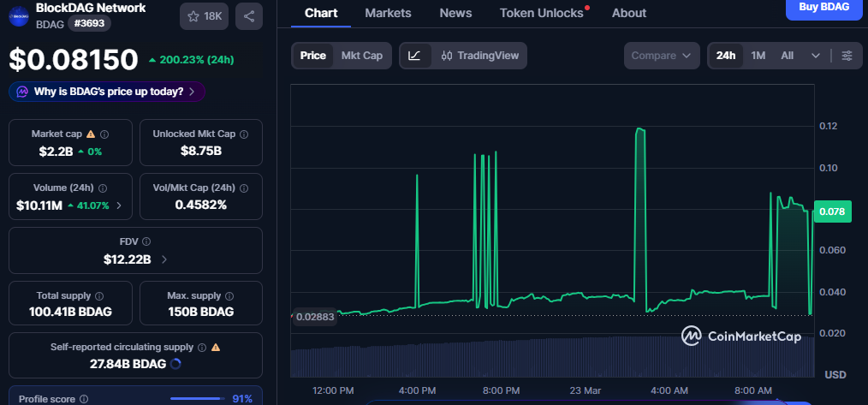Expand FDV details chevron
The width and height of the screenshot is (868, 405).
point(163,259)
